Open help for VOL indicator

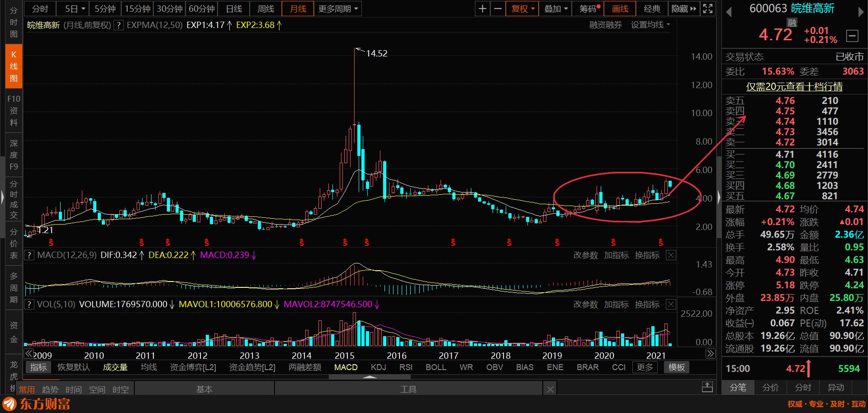coord(29,305)
